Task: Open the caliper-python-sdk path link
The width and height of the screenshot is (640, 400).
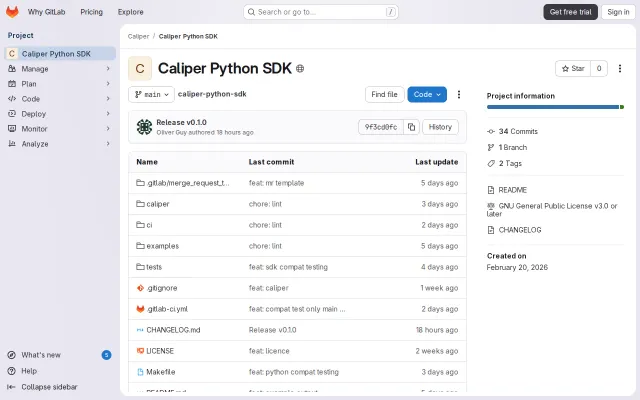Action: [212, 94]
